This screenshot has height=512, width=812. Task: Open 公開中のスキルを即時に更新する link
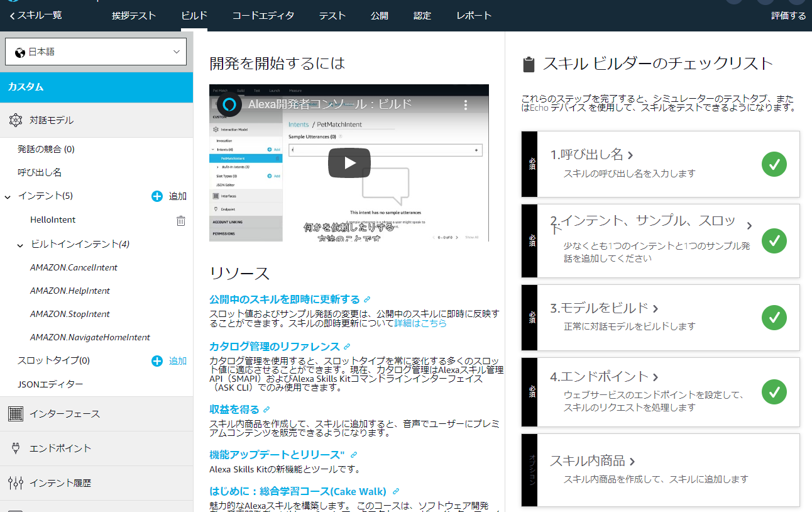[x=285, y=299]
